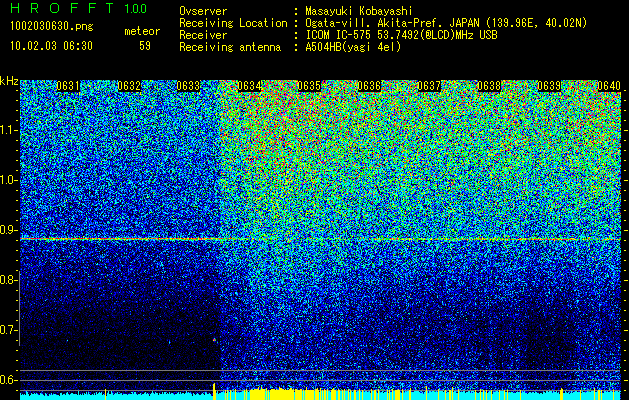Click the 0632 time marker

tap(129, 86)
